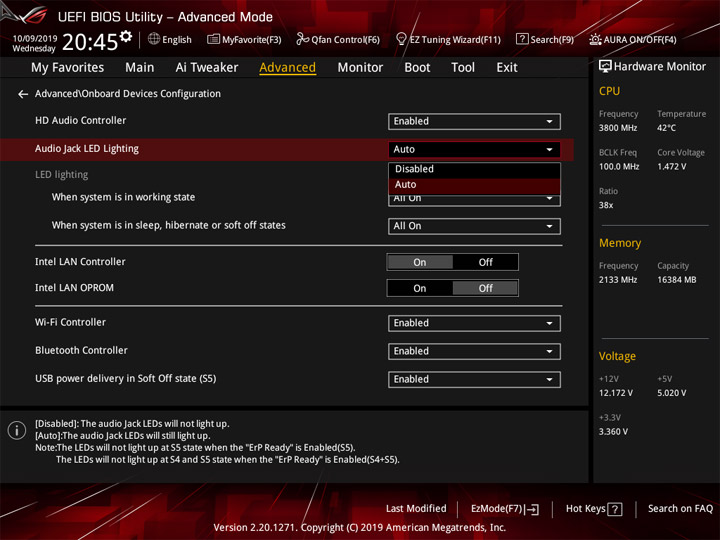This screenshot has width=720, height=540.
Task: Select the Advanced tab
Action: [287, 68]
